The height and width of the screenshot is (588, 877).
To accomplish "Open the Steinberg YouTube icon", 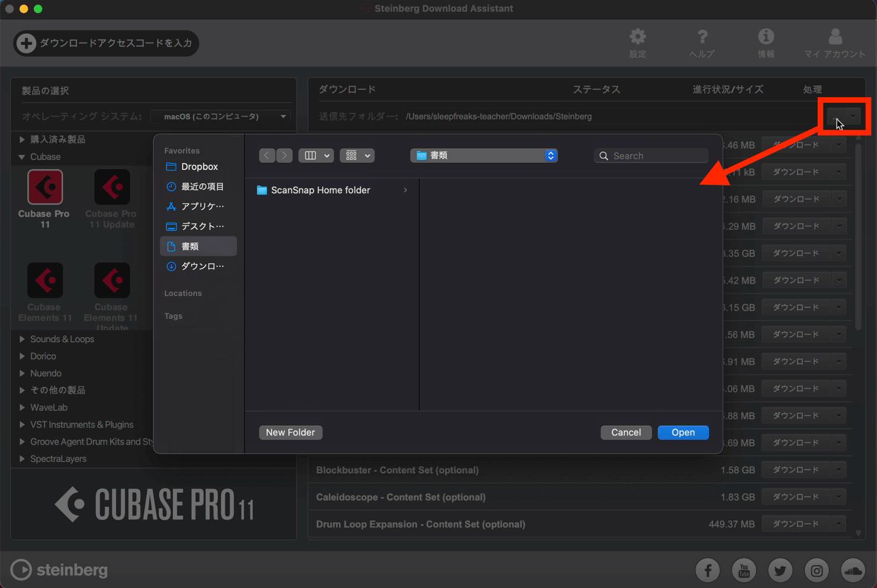I will [x=744, y=570].
